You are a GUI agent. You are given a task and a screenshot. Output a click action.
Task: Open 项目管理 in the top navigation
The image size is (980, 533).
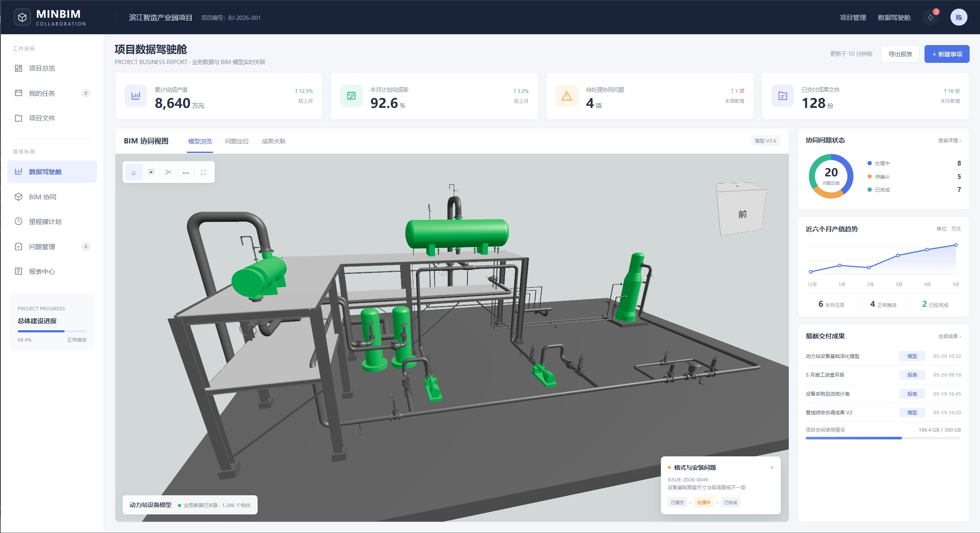(853, 18)
